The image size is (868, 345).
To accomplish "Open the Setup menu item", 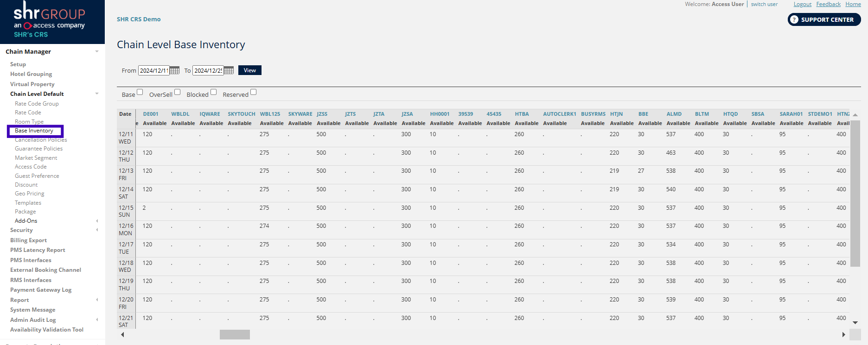I will [18, 64].
